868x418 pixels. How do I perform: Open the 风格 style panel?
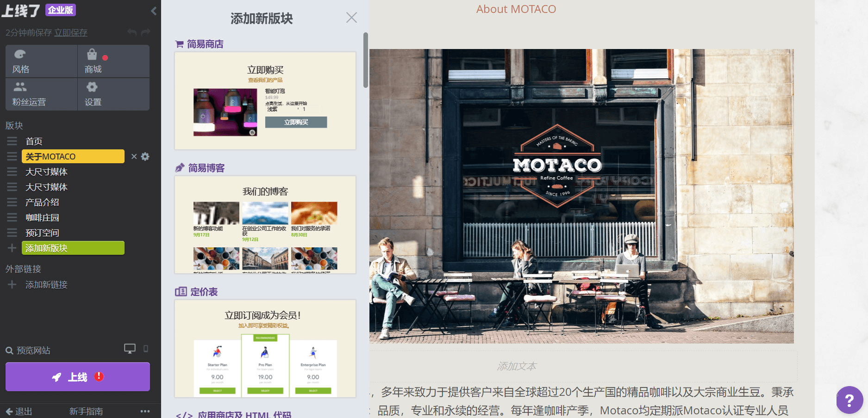click(41, 61)
